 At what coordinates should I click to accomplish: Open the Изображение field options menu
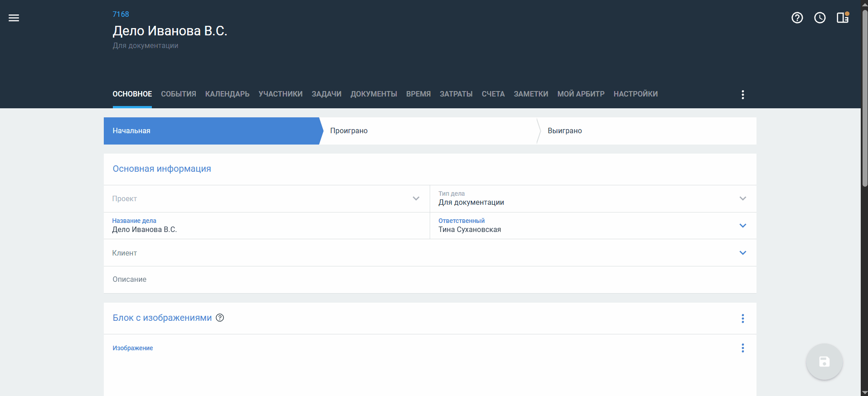[x=742, y=348]
